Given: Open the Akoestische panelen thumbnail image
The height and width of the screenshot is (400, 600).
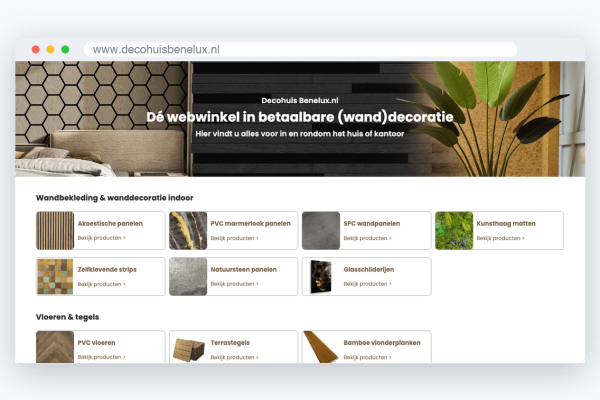Looking at the screenshot, I should point(55,231).
